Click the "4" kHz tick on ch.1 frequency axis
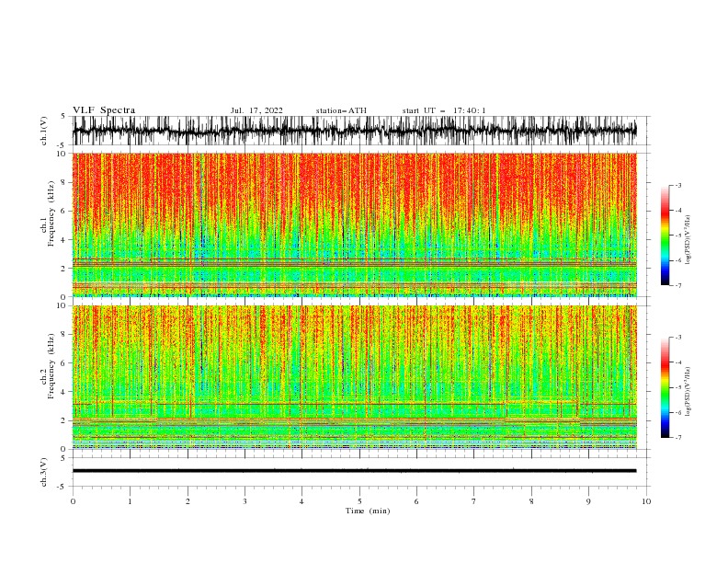The image size is (728, 563). pos(64,240)
